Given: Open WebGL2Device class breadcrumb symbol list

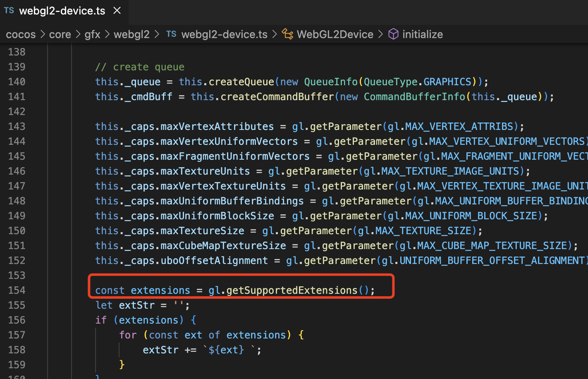Looking at the screenshot, I should point(335,34).
